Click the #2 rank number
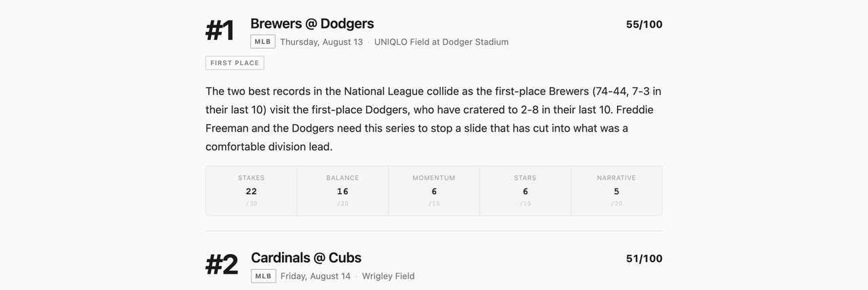This screenshot has height=290, width=868. point(222,265)
